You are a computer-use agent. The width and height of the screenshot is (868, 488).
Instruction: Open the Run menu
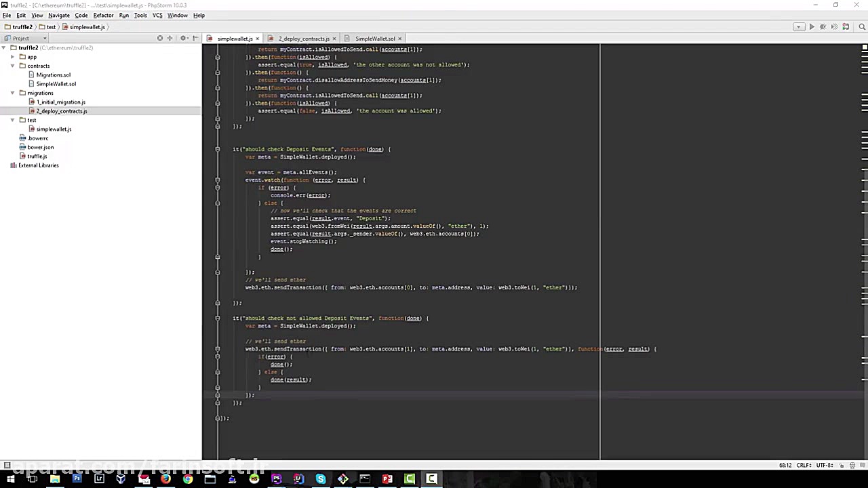(124, 15)
